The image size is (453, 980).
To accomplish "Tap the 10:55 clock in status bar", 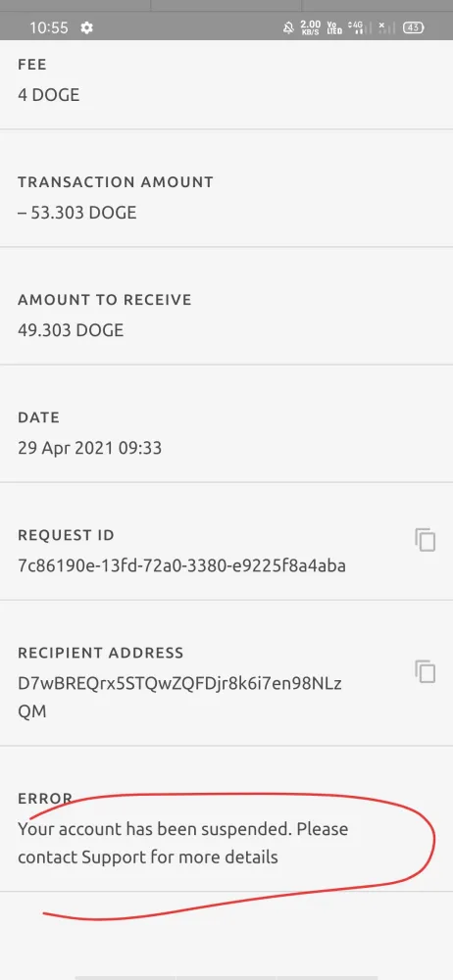I will tap(49, 27).
